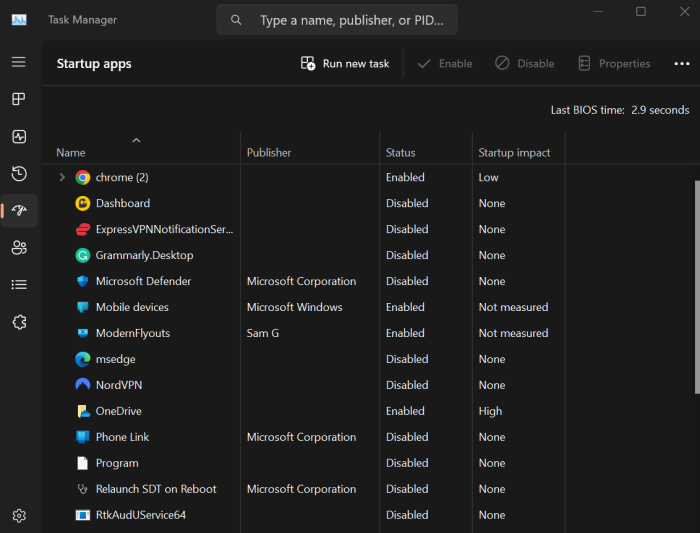Open the Services page icon
This screenshot has height=533, width=700.
[x=19, y=321]
